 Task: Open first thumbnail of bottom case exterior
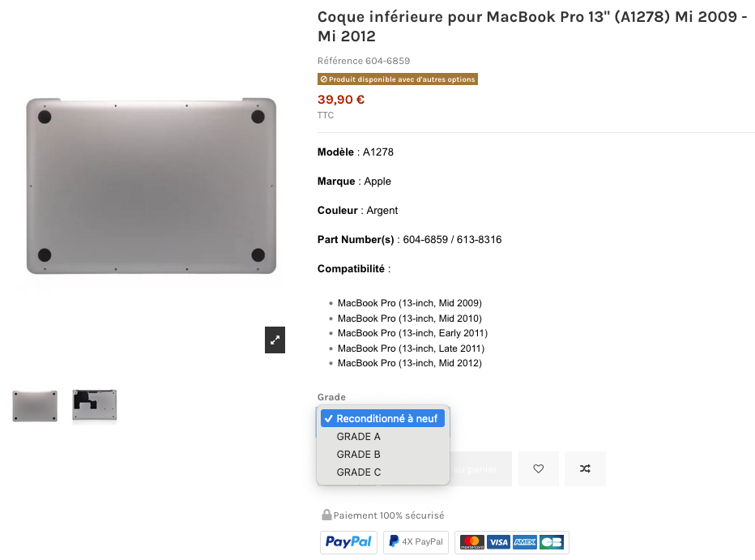tap(35, 406)
